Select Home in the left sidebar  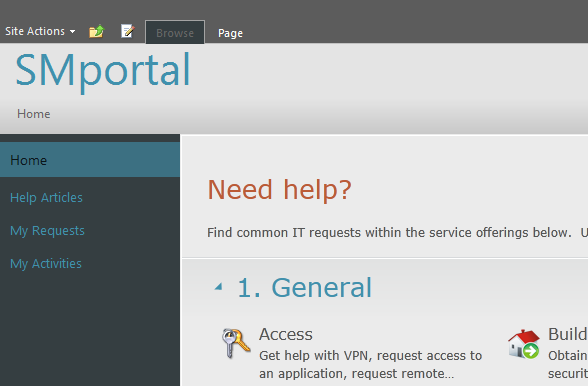(x=90, y=160)
